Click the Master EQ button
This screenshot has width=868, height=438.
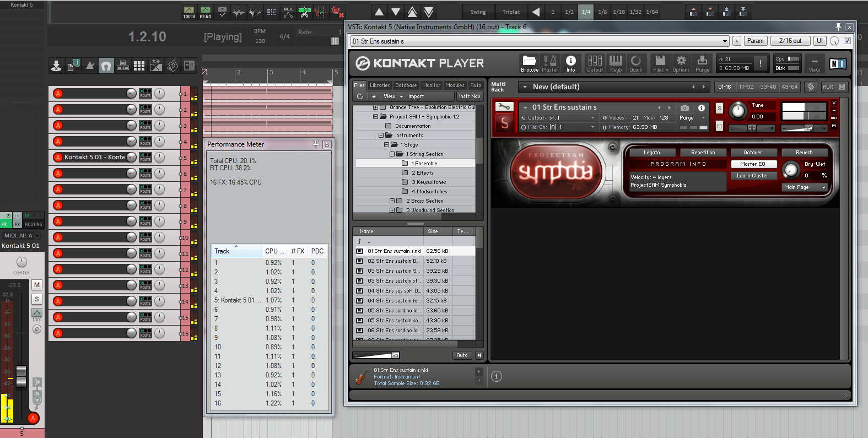(x=753, y=164)
